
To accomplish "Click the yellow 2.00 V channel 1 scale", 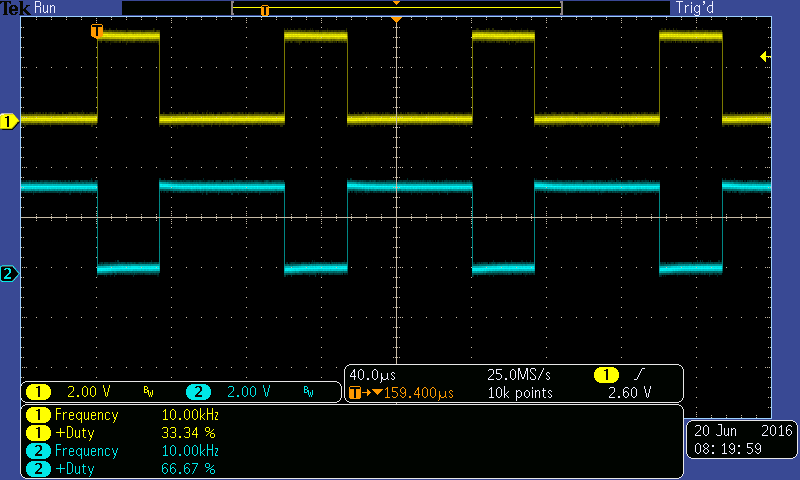I will coord(89,392).
